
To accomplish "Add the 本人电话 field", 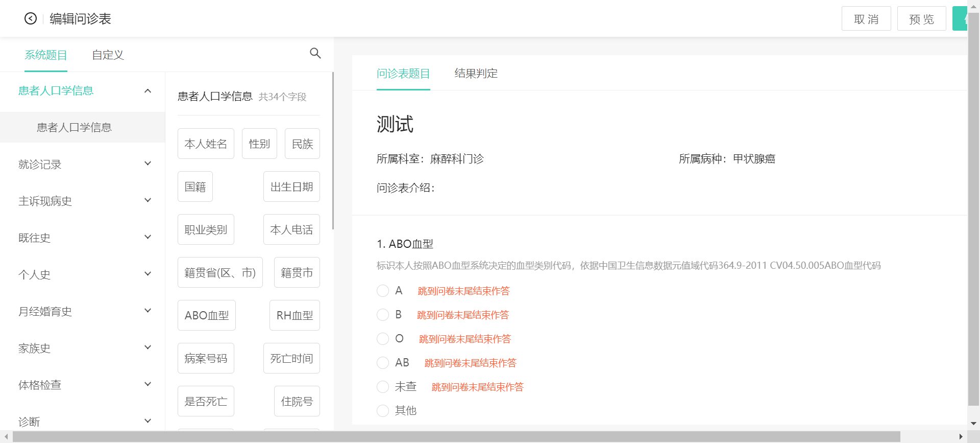I will (x=291, y=229).
